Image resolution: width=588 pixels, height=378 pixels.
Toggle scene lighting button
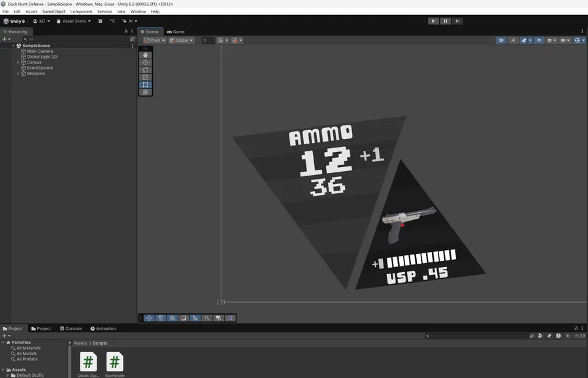[513, 40]
